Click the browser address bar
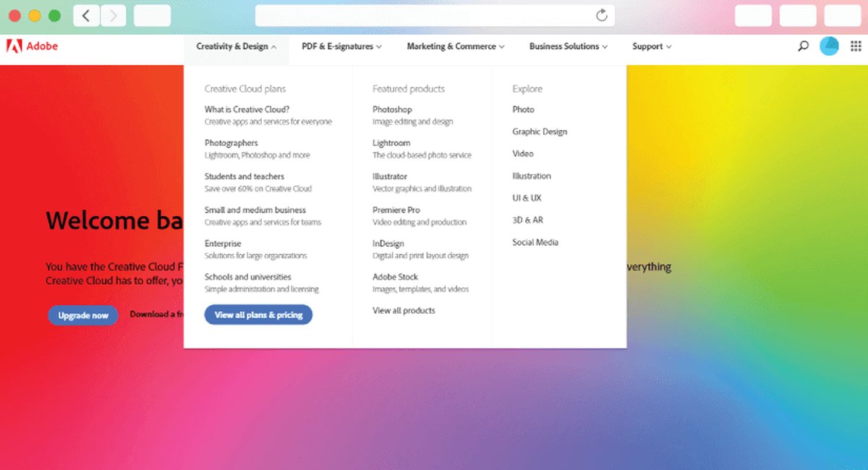Viewport: 868px width, 470px height. [427, 15]
